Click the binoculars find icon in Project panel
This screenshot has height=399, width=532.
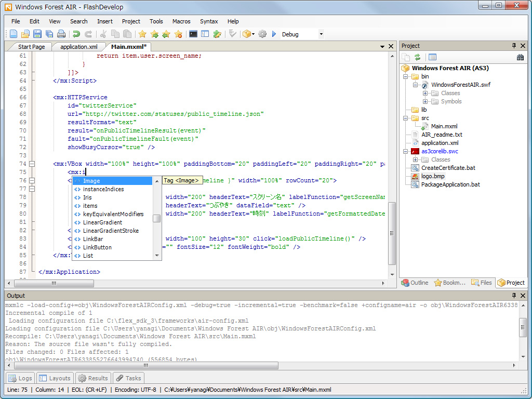coord(520,57)
